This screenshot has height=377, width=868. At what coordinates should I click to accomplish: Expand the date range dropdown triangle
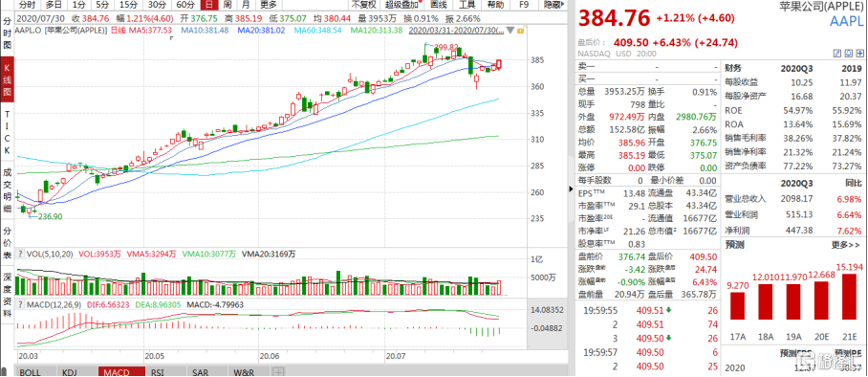pos(510,30)
